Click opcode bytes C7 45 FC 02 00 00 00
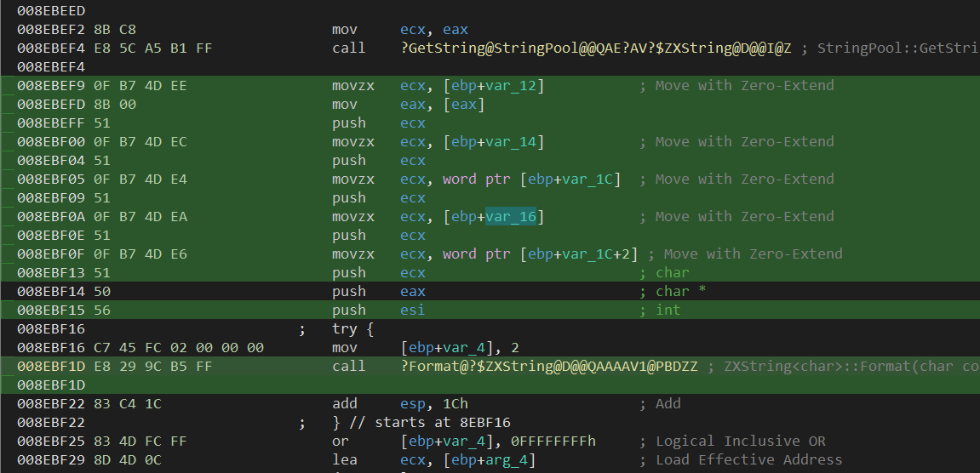Image resolution: width=980 pixels, height=473 pixels. click(x=140, y=347)
